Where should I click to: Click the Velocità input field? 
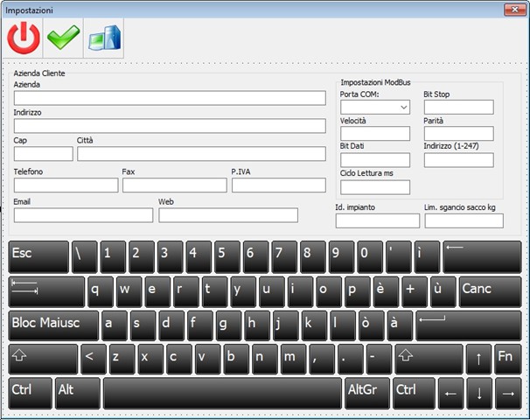click(x=374, y=134)
